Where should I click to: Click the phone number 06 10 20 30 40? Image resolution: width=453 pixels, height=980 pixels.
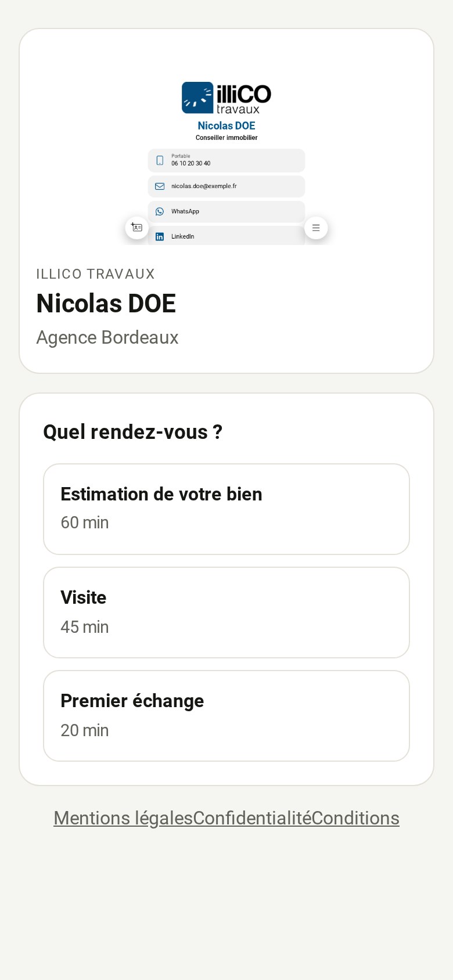(191, 164)
